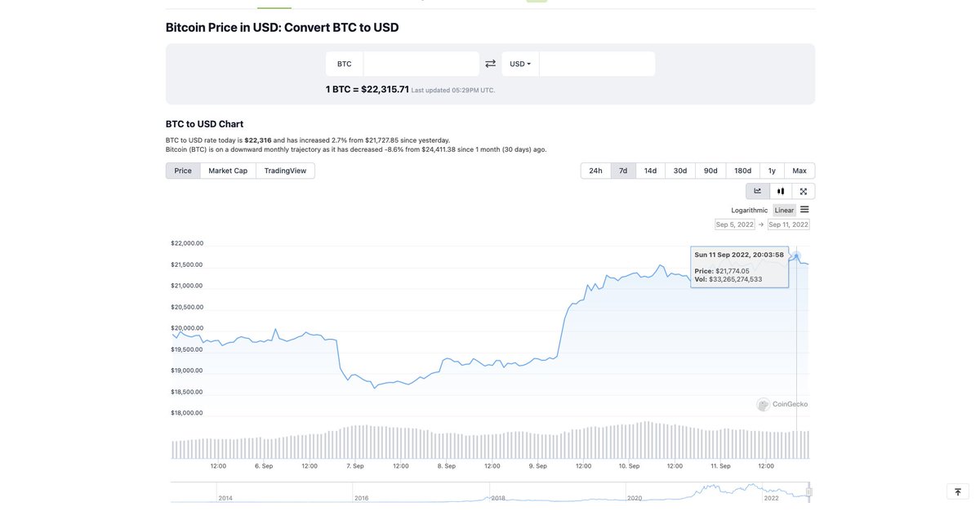Switch to candlestick chart view
The image size is (980, 511).
tap(781, 191)
